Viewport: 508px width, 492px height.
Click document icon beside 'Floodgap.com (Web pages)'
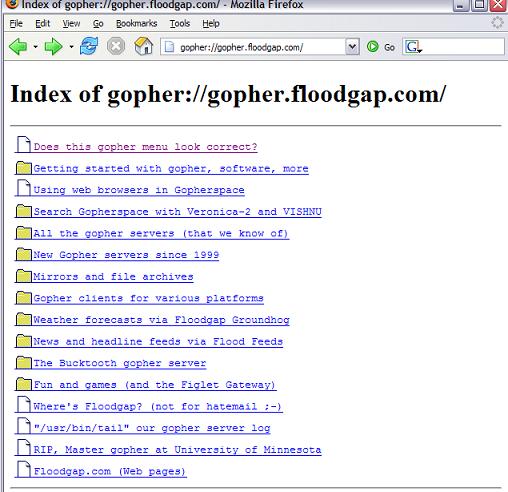click(x=24, y=469)
